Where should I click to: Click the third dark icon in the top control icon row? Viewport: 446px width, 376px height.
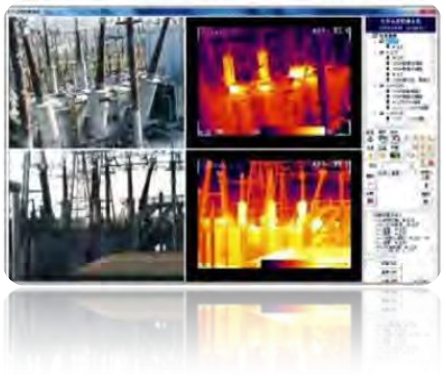tap(395, 138)
